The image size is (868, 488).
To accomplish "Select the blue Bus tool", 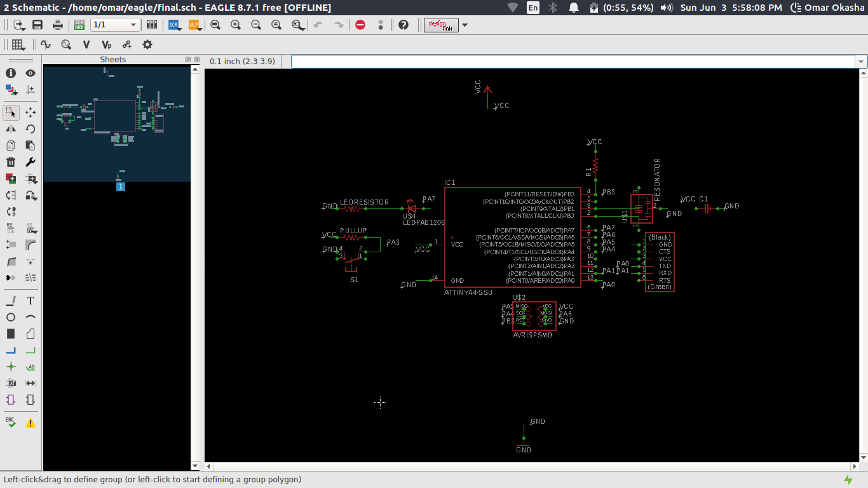I will pos(11,350).
